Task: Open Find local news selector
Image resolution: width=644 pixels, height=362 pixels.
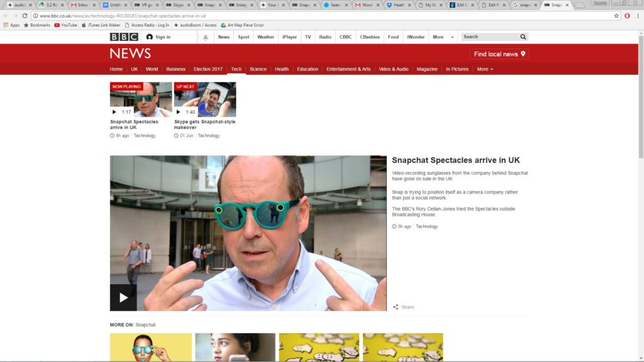Action: pos(500,54)
